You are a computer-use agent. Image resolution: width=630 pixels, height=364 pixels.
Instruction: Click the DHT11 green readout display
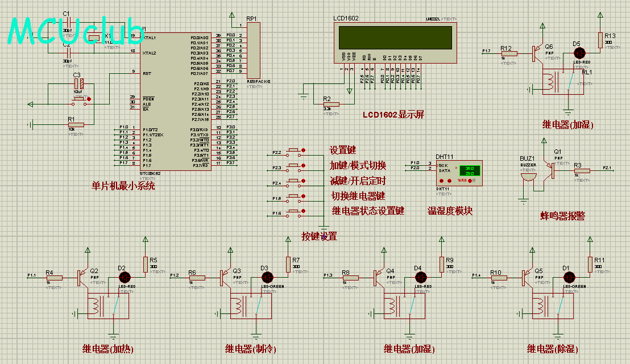click(x=470, y=170)
